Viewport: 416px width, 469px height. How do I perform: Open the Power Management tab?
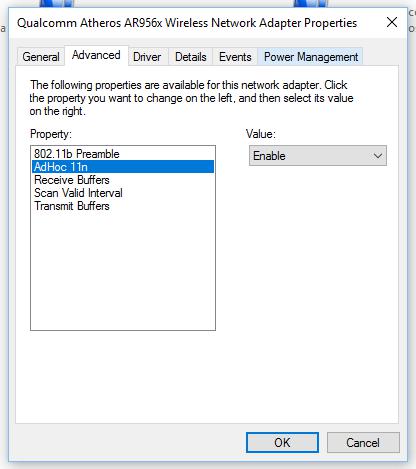coord(311,57)
